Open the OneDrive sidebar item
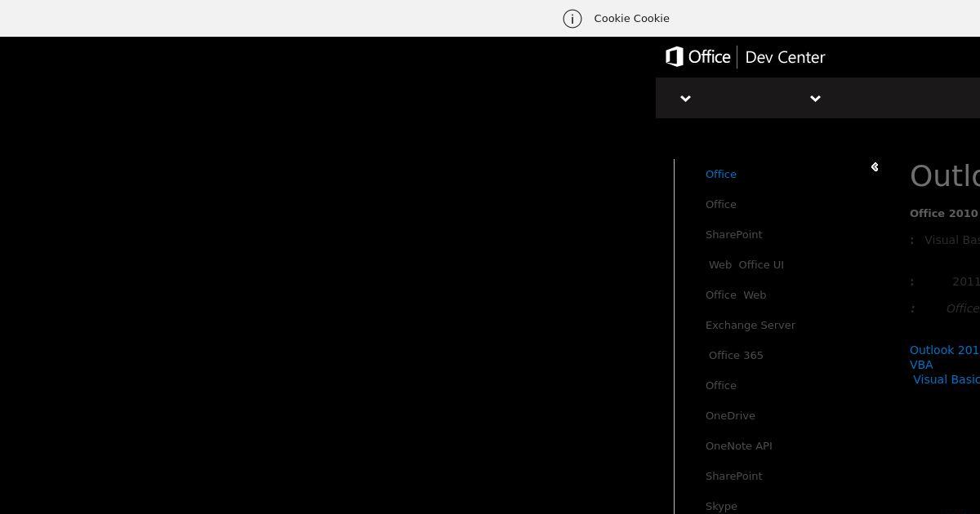This screenshot has width=980, height=514. click(x=730, y=416)
